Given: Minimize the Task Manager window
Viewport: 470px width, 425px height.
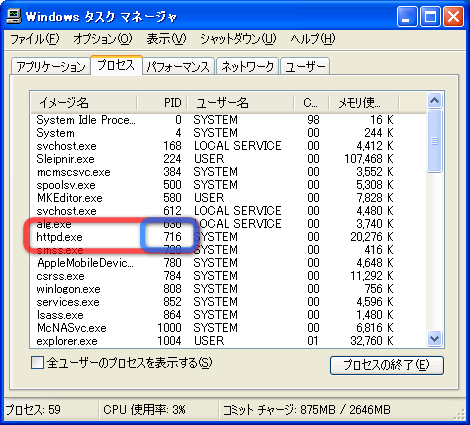Looking at the screenshot, I should click(407, 17).
